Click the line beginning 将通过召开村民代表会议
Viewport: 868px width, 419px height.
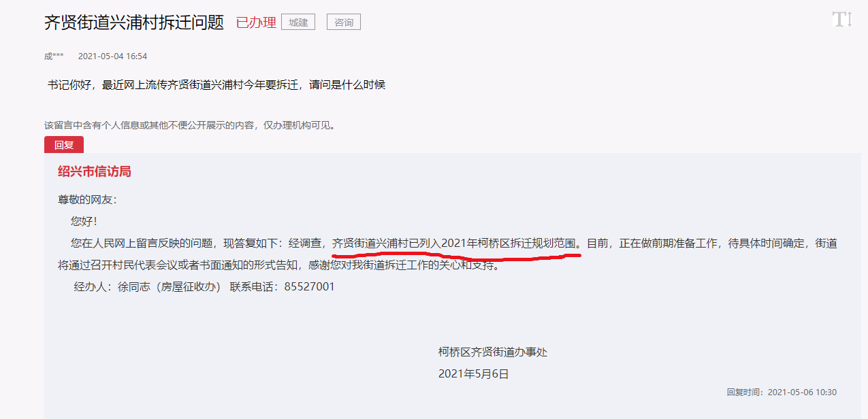tap(280, 265)
